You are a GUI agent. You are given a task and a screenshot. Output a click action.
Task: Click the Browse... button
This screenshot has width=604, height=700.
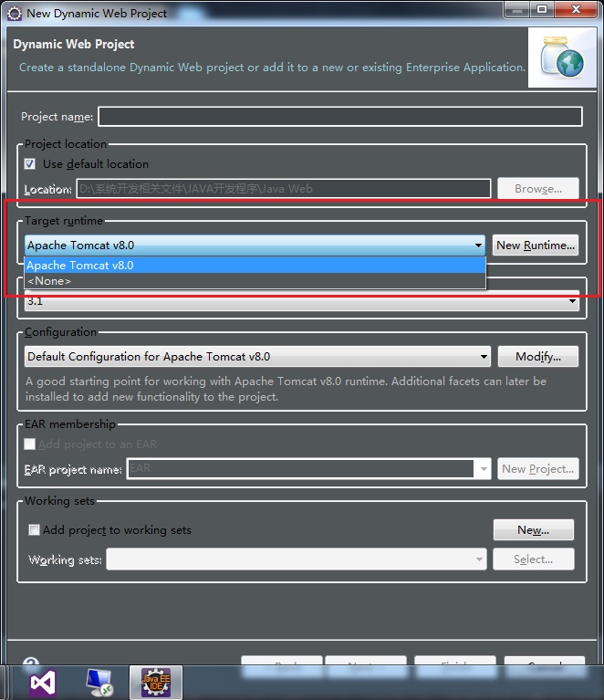coord(538,188)
